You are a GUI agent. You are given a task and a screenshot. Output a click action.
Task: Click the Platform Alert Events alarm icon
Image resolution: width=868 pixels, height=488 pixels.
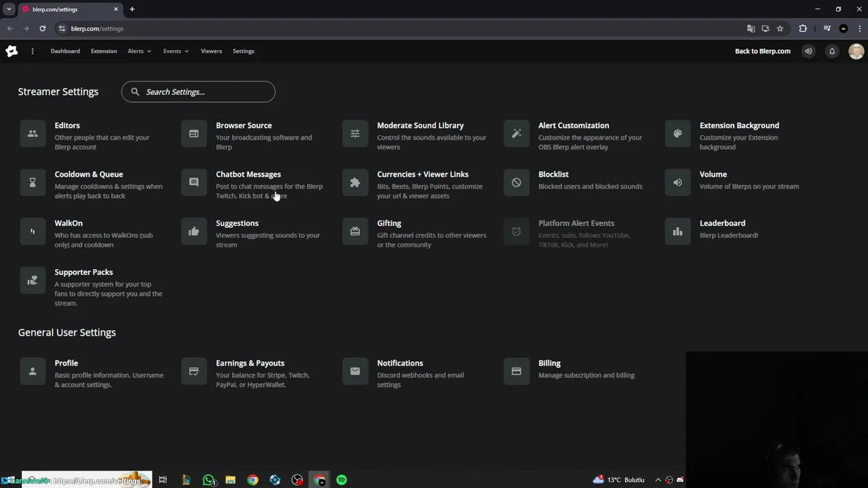(x=516, y=231)
